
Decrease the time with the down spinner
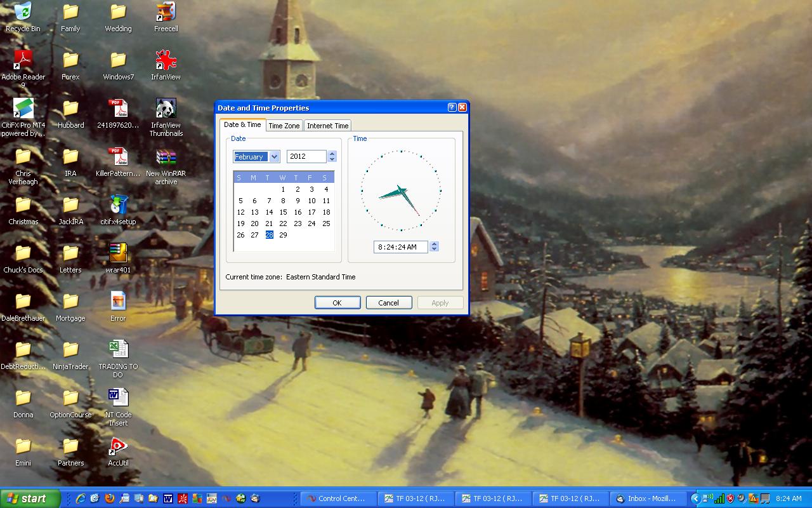(434, 249)
